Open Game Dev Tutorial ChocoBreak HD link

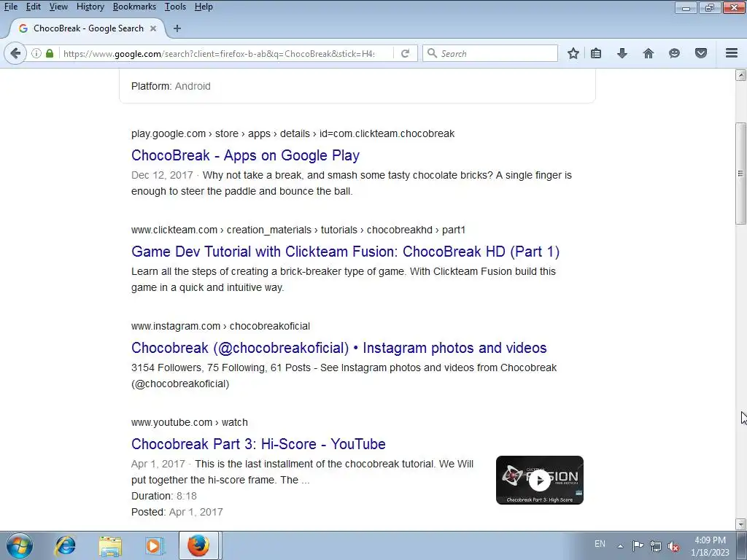tap(345, 252)
